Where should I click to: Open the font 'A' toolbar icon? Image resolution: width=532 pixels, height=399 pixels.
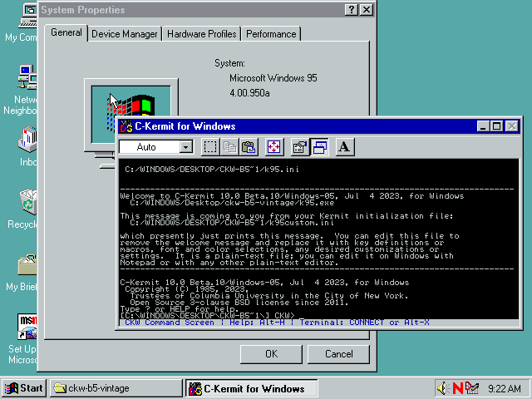pos(345,147)
